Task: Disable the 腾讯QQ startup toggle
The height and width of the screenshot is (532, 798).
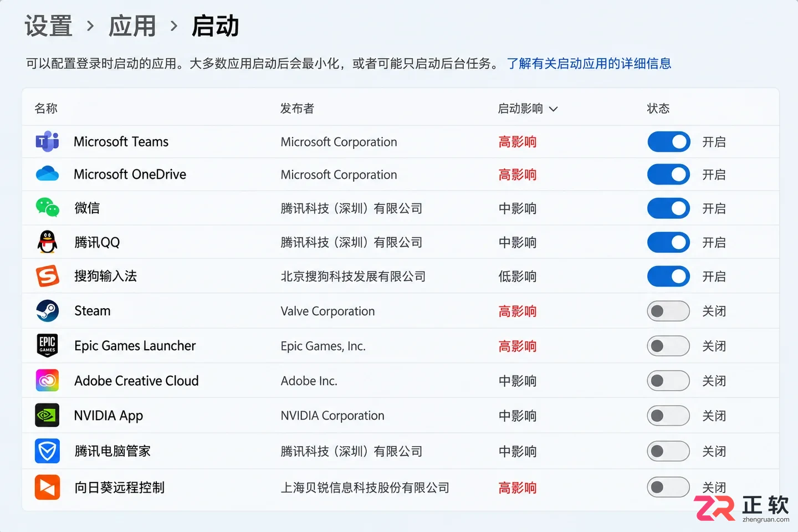Action: coord(669,242)
